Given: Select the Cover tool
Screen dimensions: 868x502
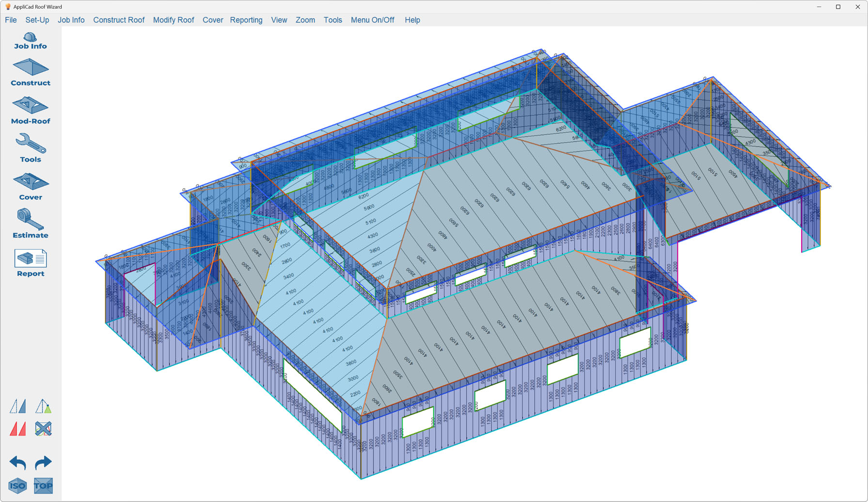Looking at the screenshot, I should click(30, 186).
